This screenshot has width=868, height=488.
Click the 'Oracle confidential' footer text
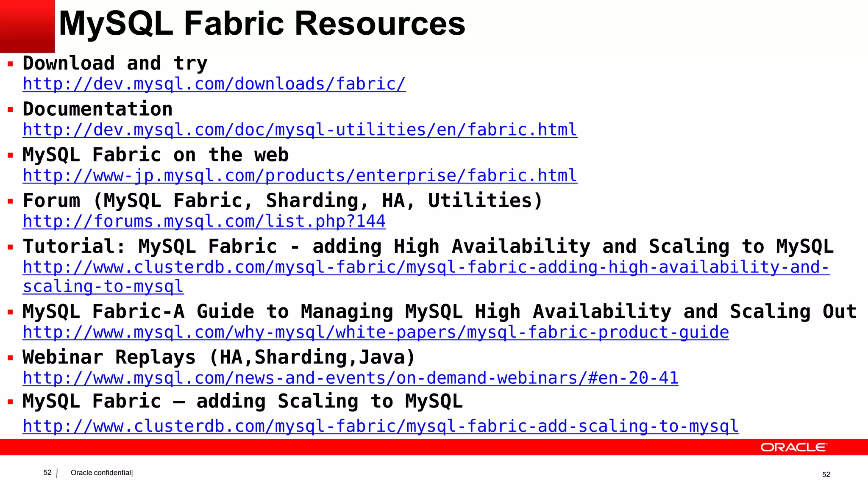102,473
